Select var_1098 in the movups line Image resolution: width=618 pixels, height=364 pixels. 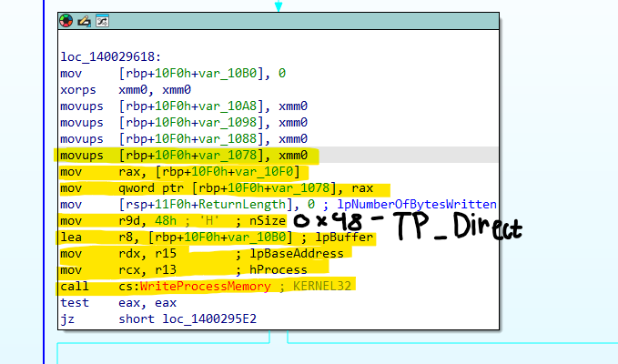click(x=228, y=123)
